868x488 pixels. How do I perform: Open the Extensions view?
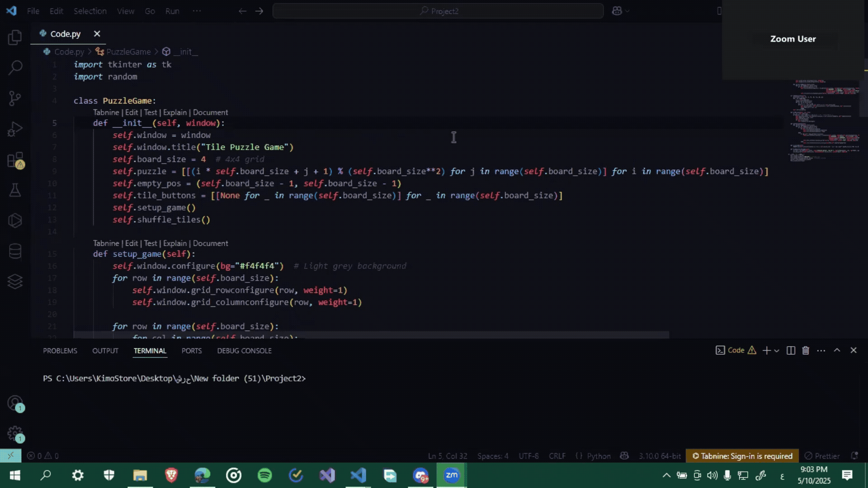coord(15,160)
